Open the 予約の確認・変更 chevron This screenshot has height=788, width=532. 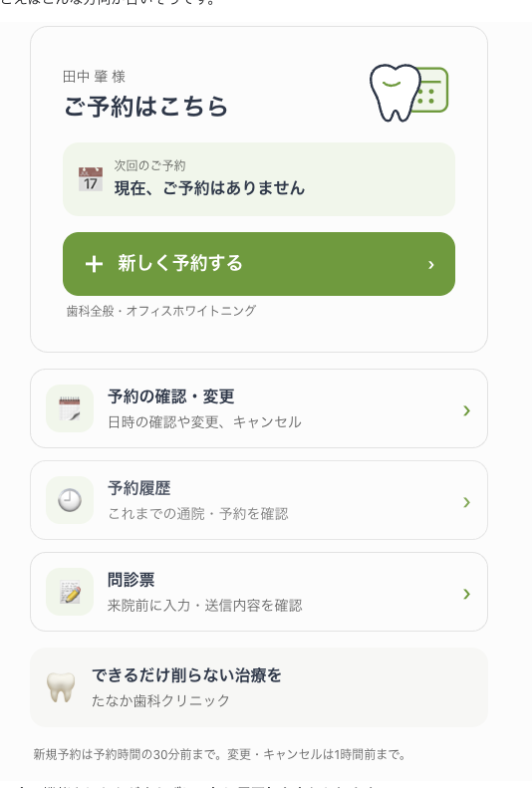click(466, 410)
